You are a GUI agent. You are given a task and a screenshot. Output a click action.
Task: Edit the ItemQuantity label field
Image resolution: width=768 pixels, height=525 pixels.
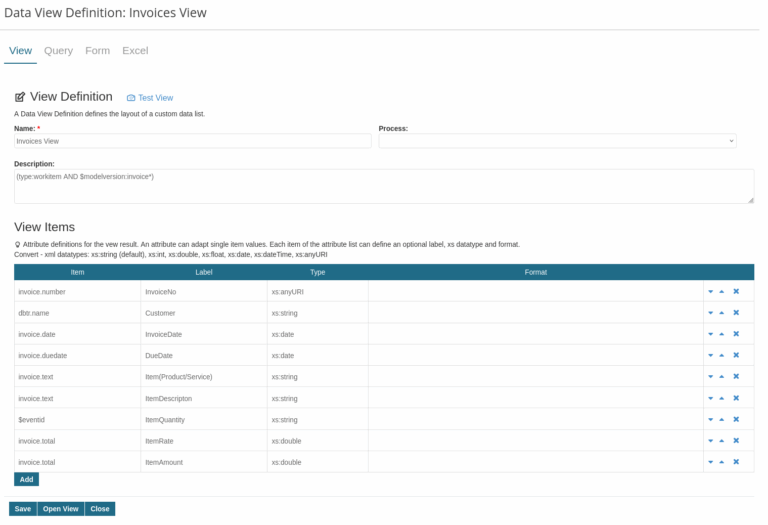pyautogui.click(x=204, y=420)
